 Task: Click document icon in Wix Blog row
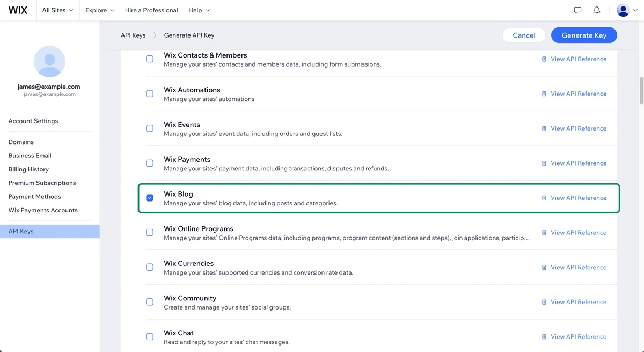(544, 198)
